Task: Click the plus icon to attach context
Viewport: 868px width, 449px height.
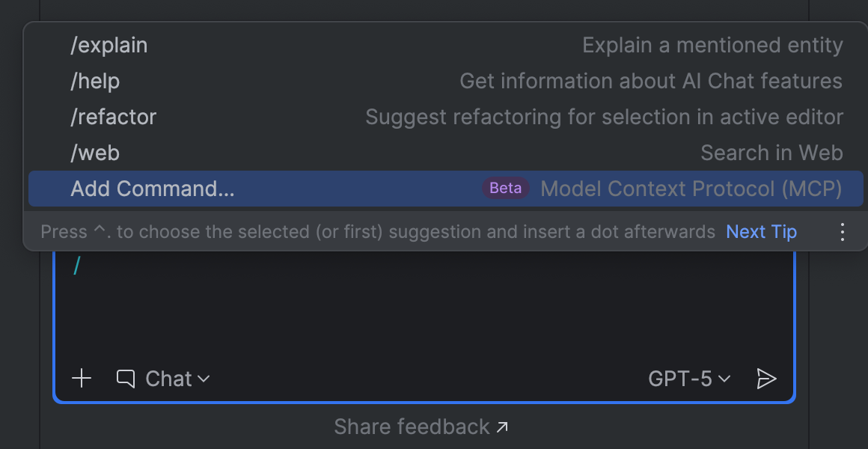Action: point(82,378)
